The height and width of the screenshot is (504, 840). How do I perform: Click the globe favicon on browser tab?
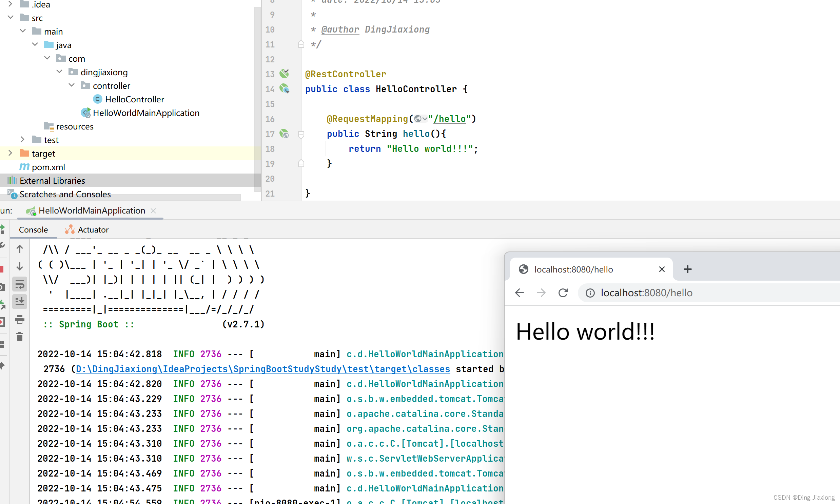(x=524, y=269)
